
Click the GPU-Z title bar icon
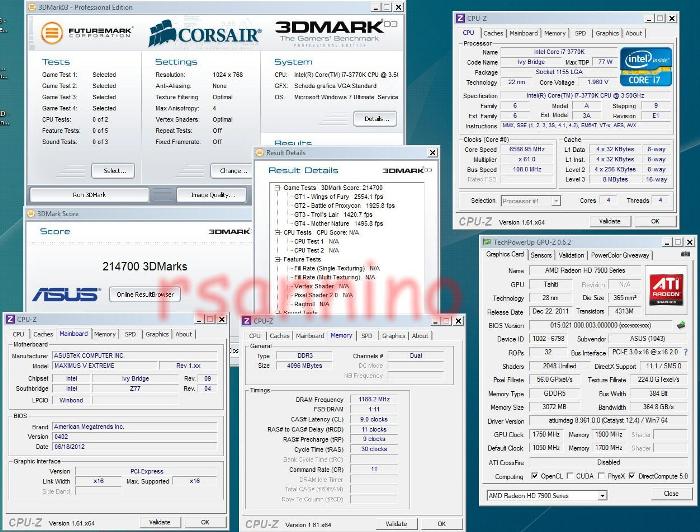tap(487, 241)
